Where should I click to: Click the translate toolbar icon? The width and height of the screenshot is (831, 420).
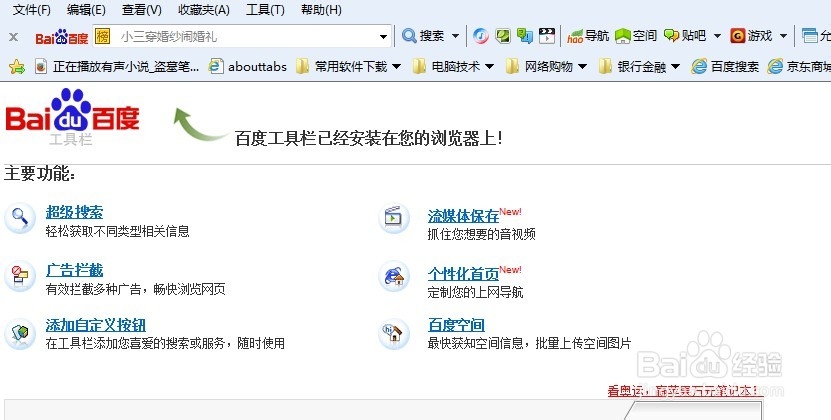click(525, 36)
